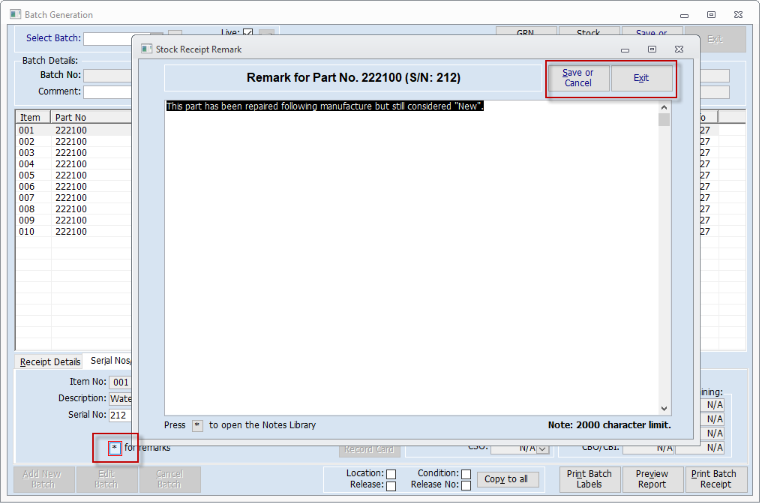
Task: Select item row 008 in batch list
Action: tap(73, 209)
